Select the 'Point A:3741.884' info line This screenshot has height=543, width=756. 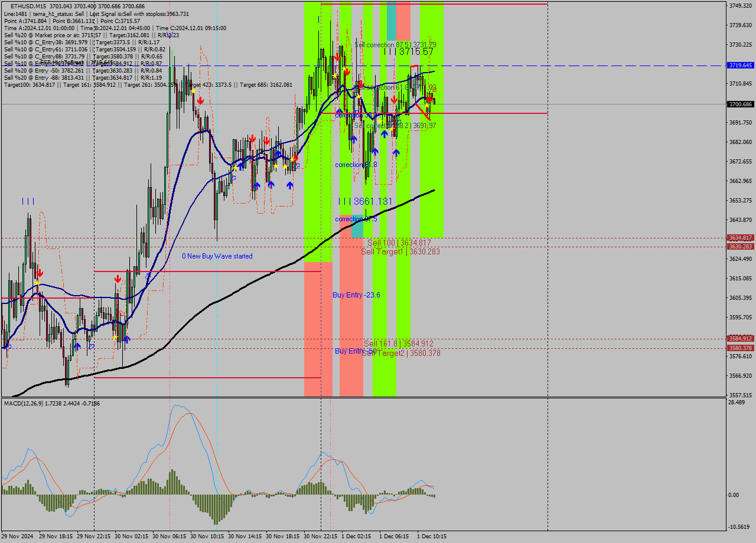73,21
